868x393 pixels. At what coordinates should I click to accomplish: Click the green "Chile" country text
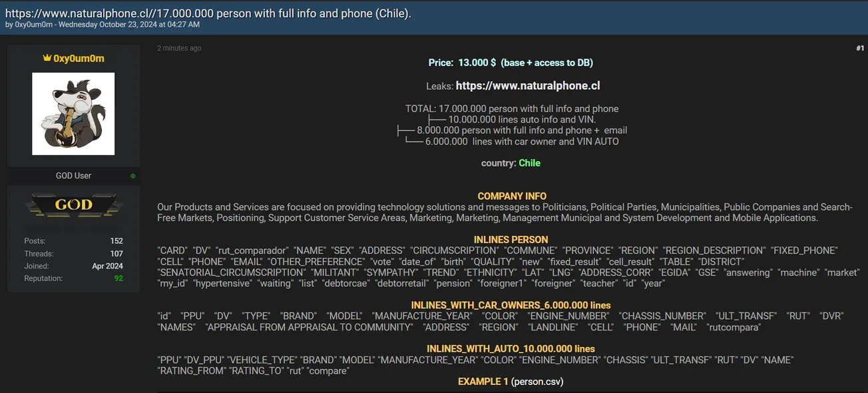529,163
